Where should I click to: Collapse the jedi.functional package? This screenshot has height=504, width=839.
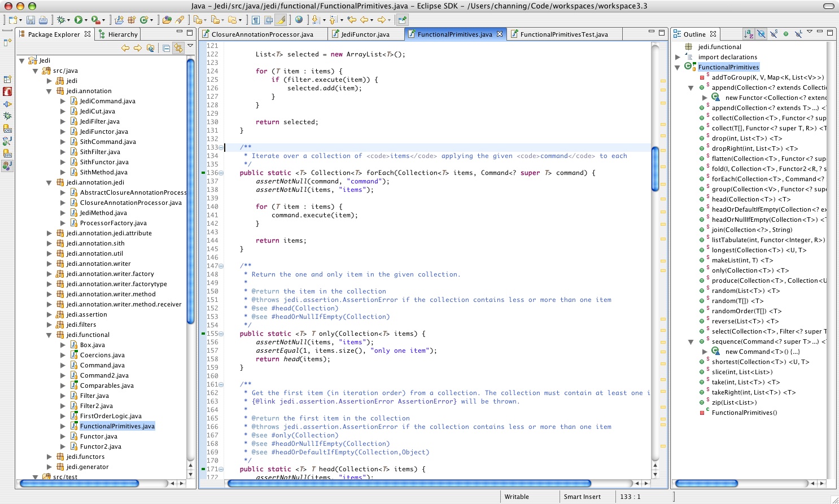(x=49, y=335)
